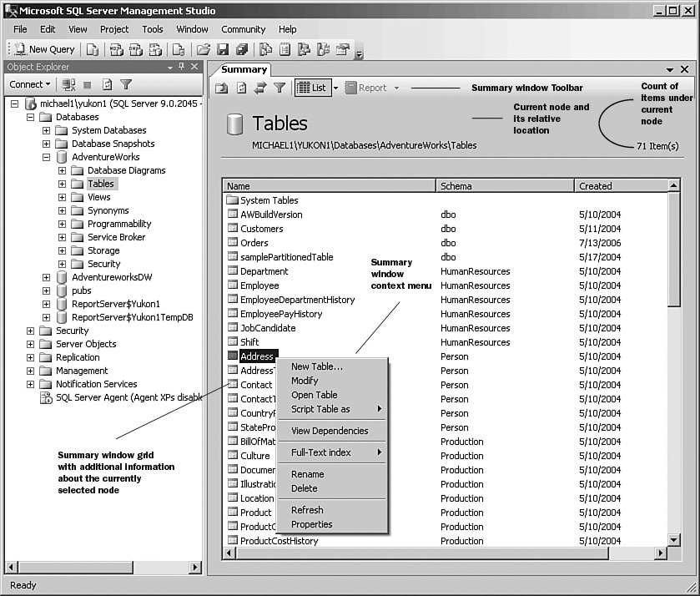Click the Save All icon
700x596 pixels.
pos(241,49)
